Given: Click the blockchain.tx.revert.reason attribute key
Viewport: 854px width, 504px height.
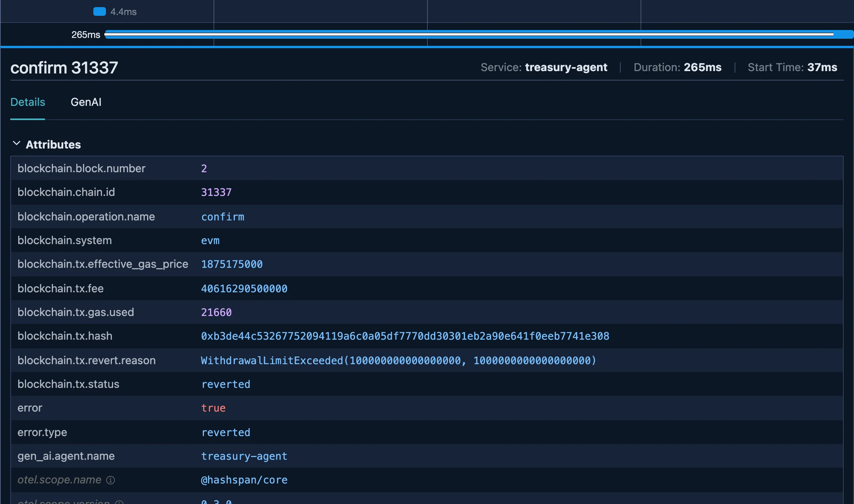Looking at the screenshot, I should pos(87,360).
